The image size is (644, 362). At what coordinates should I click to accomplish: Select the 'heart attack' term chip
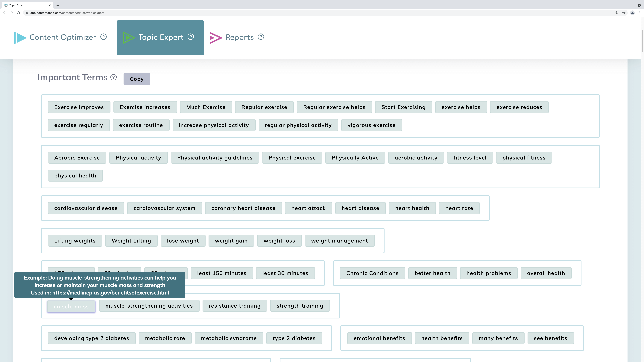tap(309, 208)
